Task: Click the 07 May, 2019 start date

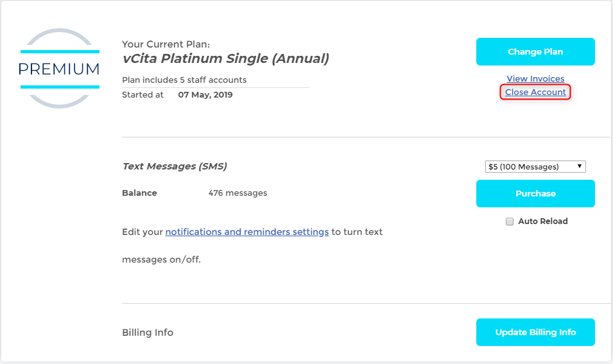Action: coord(205,95)
